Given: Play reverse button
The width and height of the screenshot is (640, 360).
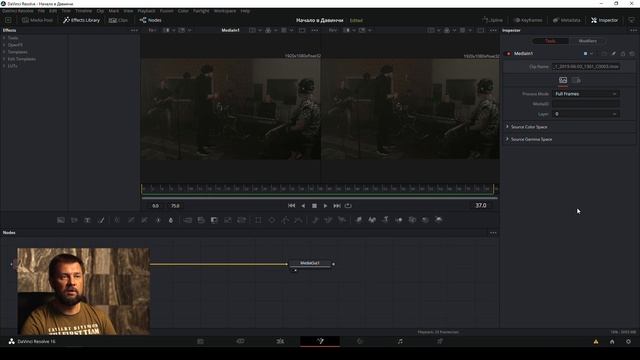Looking at the screenshot, I should click(x=303, y=206).
